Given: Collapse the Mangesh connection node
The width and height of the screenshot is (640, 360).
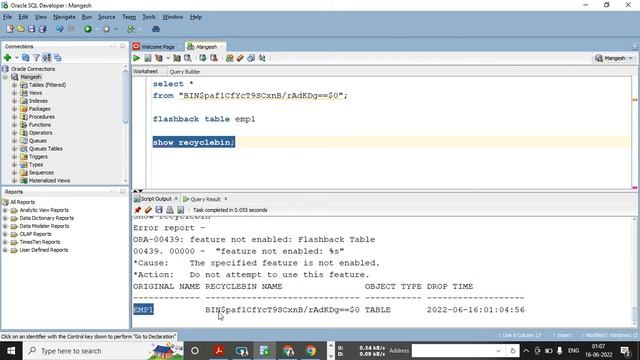Looking at the screenshot, I should (5, 77).
